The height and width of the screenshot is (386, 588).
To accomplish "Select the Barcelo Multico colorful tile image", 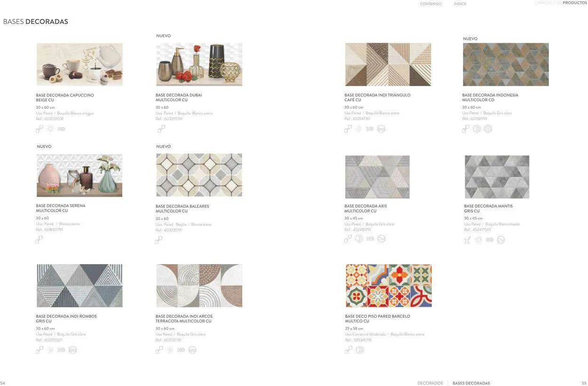I will 389,286.
